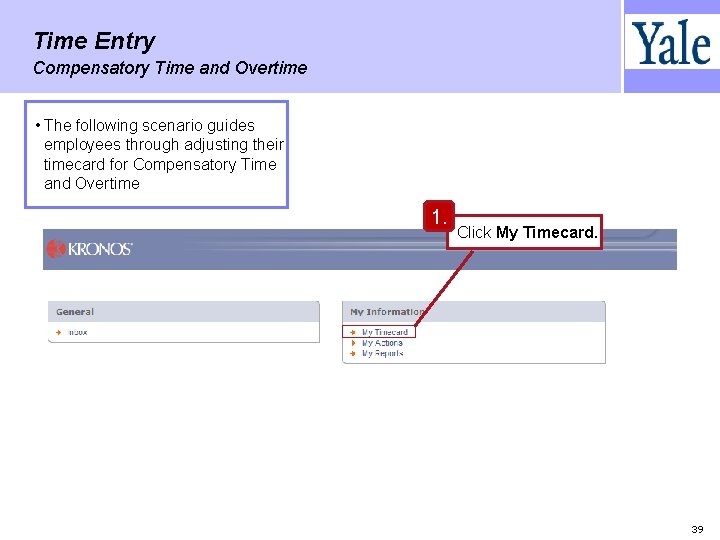Click the Time Entry slide title
Screen dimensions: 720x540
(95, 41)
